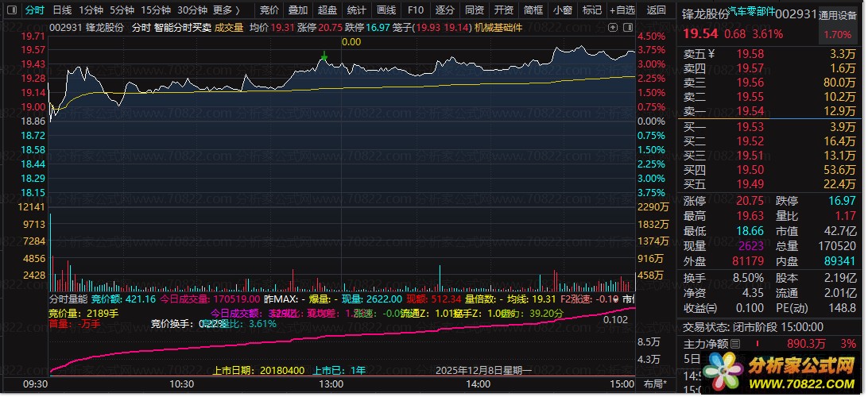The image size is (868, 397).
Task: Click the 开资 toolbar button
Action: pyautogui.click(x=504, y=10)
